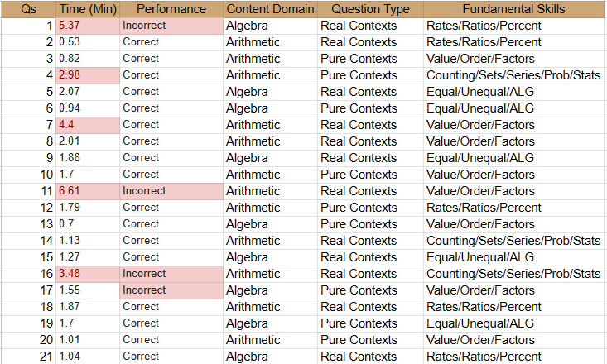Click the Time (Min) column header

pos(88,9)
